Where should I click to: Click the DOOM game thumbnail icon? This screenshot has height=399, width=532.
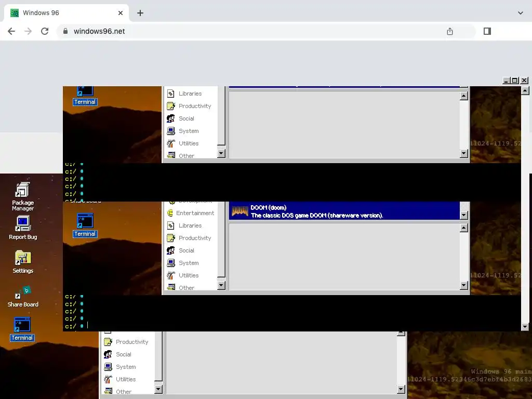pyautogui.click(x=240, y=211)
